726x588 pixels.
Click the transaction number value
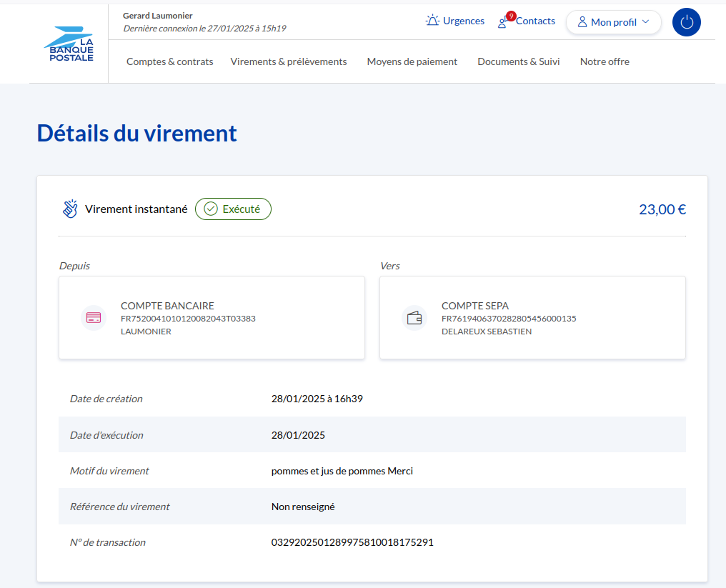tap(352, 542)
